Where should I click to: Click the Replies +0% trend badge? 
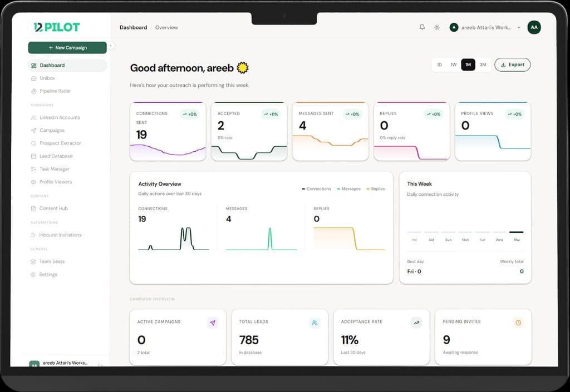(433, 114)
